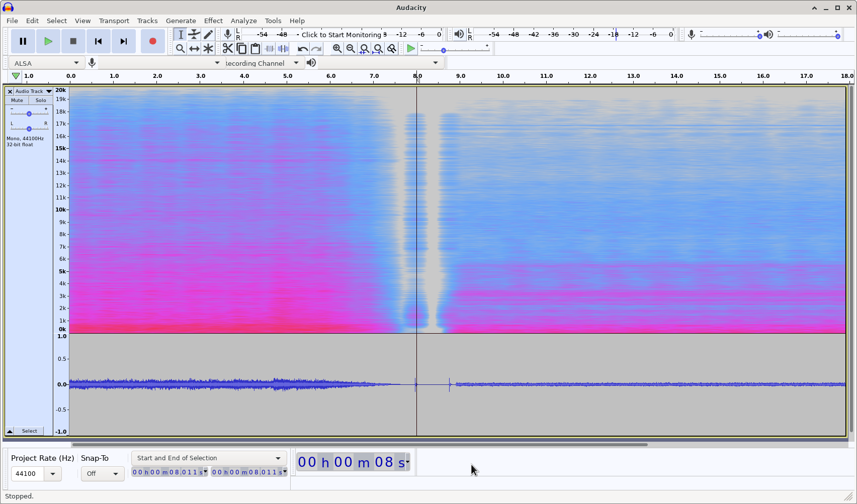Select the Zoom magnifier tool
Screen dimensions: 857x504
[181, 49]
